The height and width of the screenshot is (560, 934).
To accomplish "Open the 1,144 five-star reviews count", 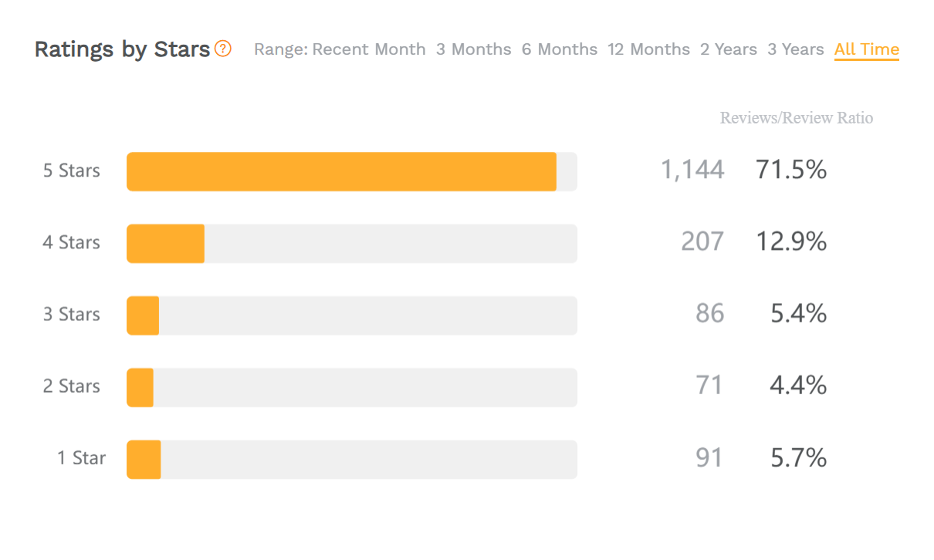I will click(692, 170).
